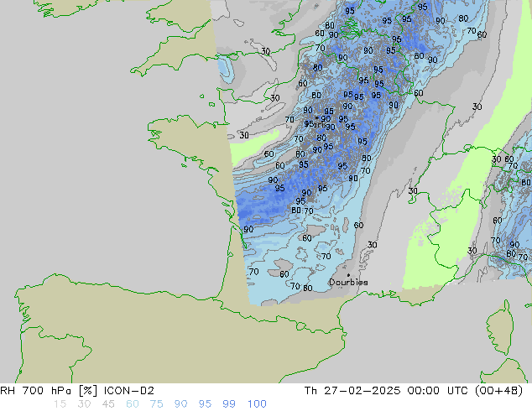This screenshot has height=411, width=532.
Task: Click legend value 99 in color scale
Action: (229, 404)
